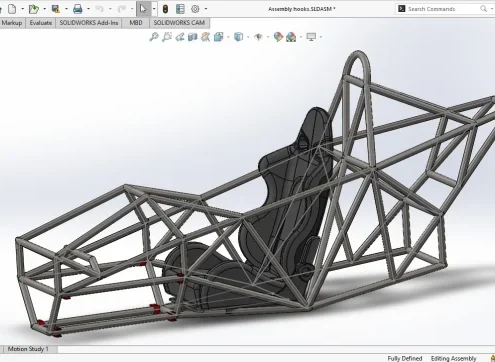Click the New document icon
The height and width of the screenshot is (362, 495).
(12, 9)
